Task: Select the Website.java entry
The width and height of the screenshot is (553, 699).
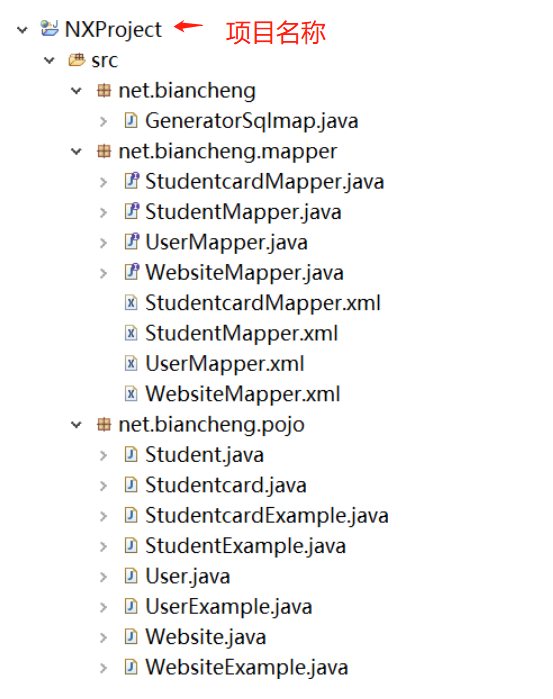Action: coord(206,637)
